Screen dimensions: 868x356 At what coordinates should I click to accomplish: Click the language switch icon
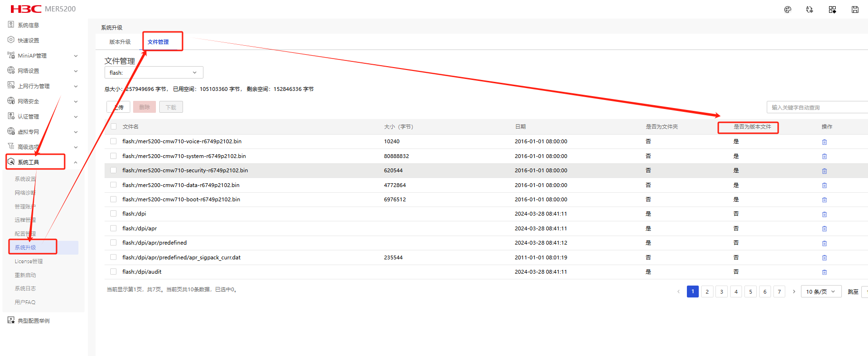point(810,10)
